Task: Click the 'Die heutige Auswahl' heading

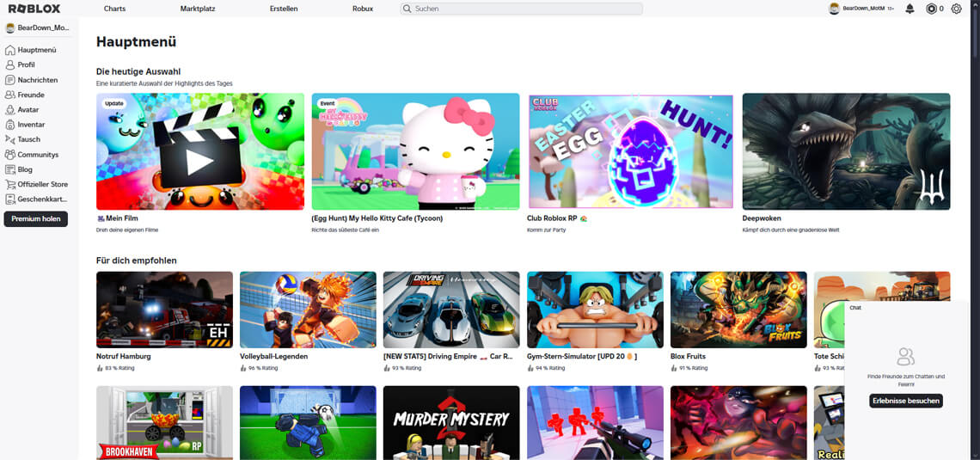Action: point(138,72)
